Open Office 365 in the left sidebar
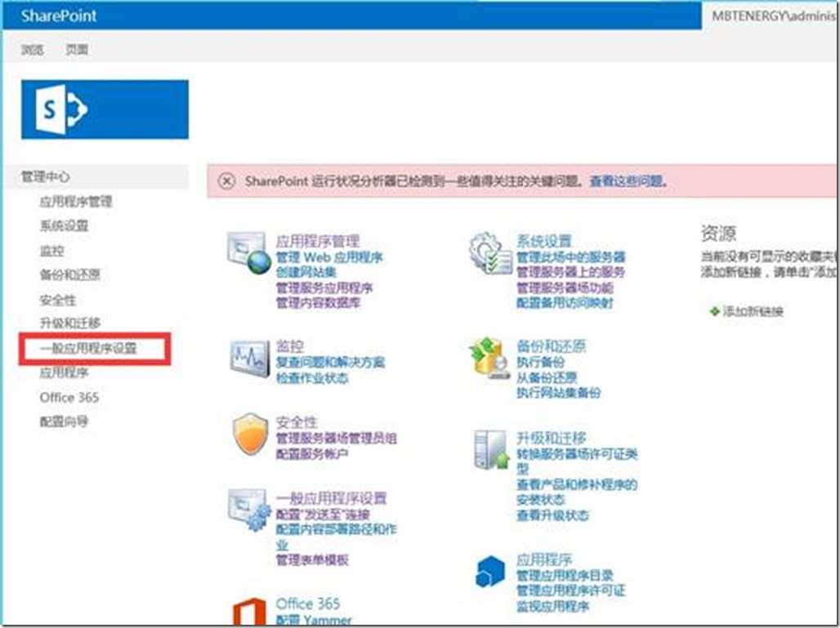 69,397
